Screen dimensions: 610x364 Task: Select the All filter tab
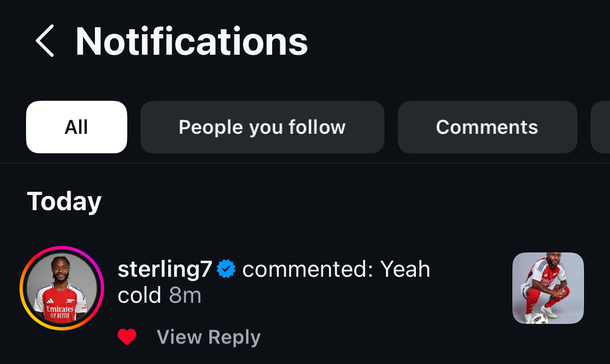(76, 127)
